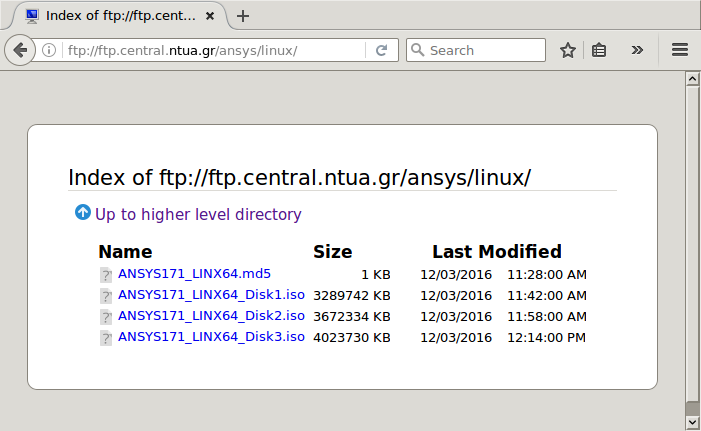Click the page heading Index of ftp://ftp.central.ntua.gr/ansys/linux/
701x431 pixels.
coord(300,177)
